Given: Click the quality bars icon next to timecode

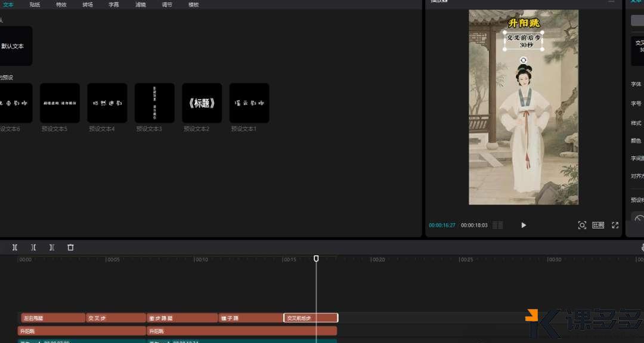Looking at the screenshot, I should point(497,225).
